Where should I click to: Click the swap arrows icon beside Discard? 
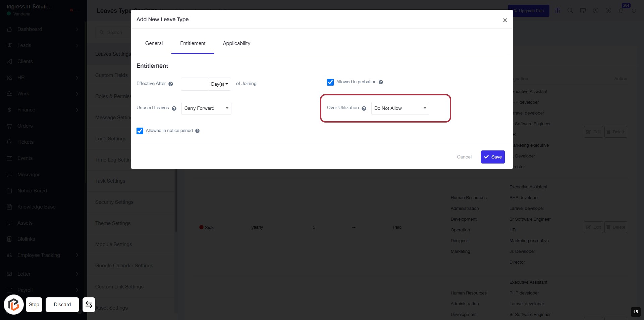[89, 305]
